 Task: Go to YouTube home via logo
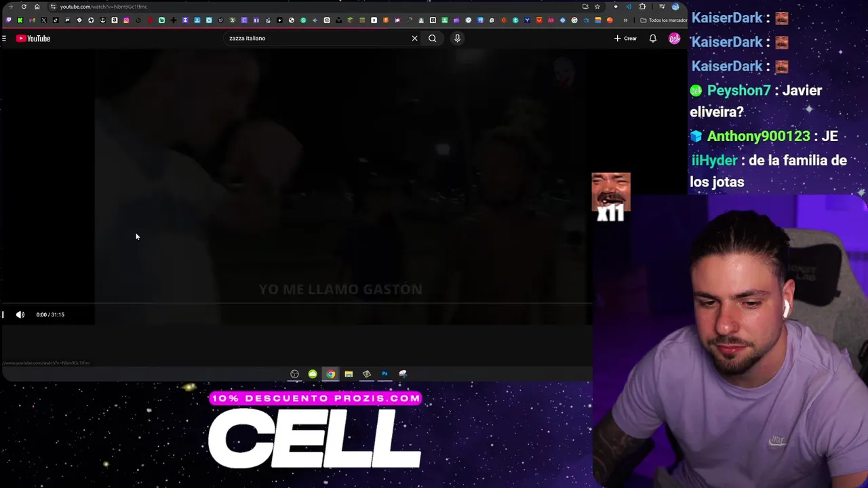(33, 39)
